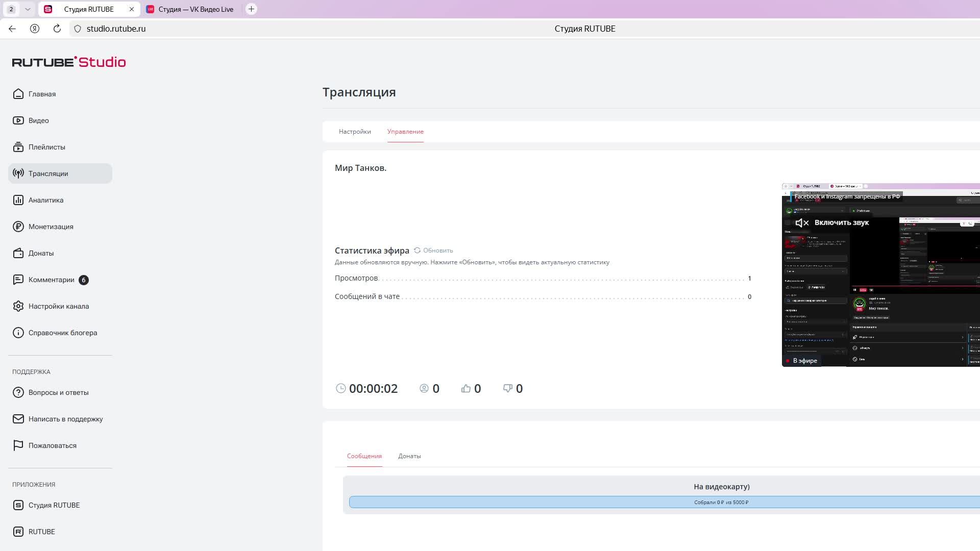Viewport: 980px width, 551px height.
Task: Open tab counter dropdown arrow in browser
Action: (28, 9)
